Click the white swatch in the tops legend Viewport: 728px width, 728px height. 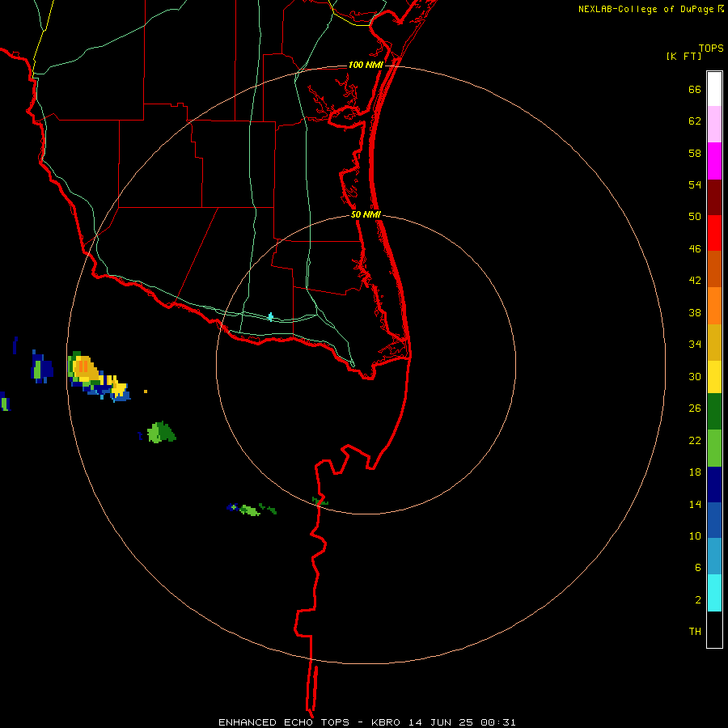714,89
